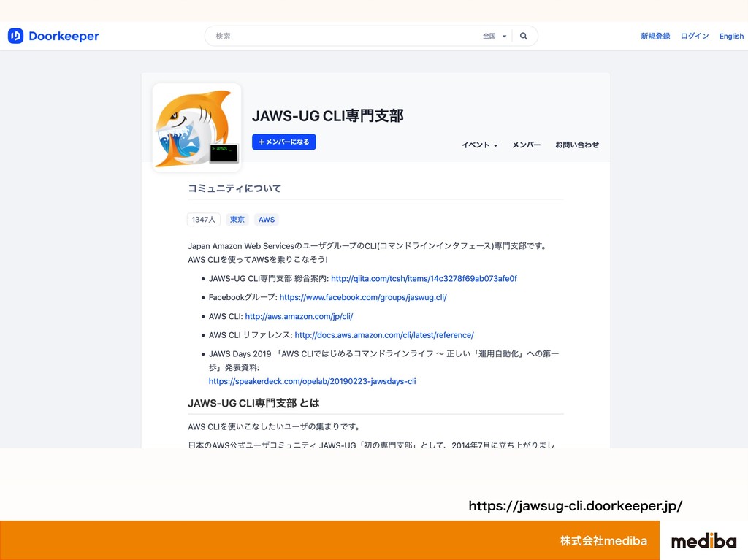Click the Doorkeeper logo icon

coord(16,36)
